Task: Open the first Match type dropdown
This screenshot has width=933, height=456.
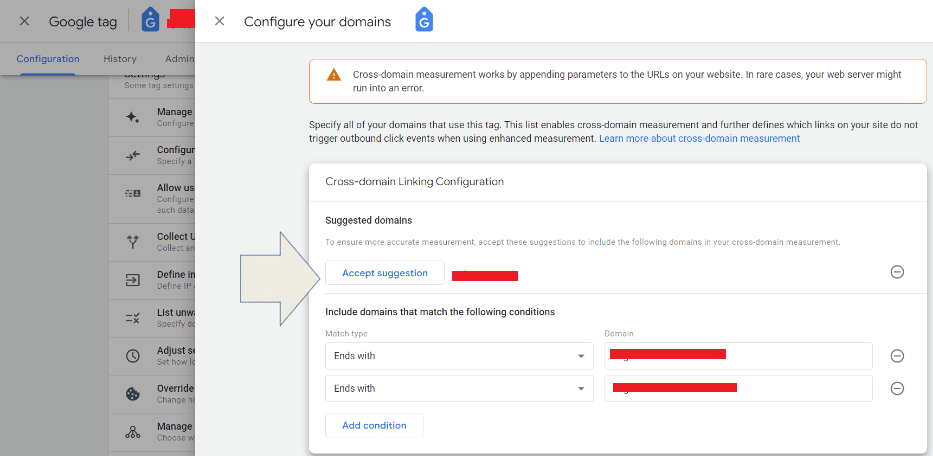Action: tap(459, 356)
